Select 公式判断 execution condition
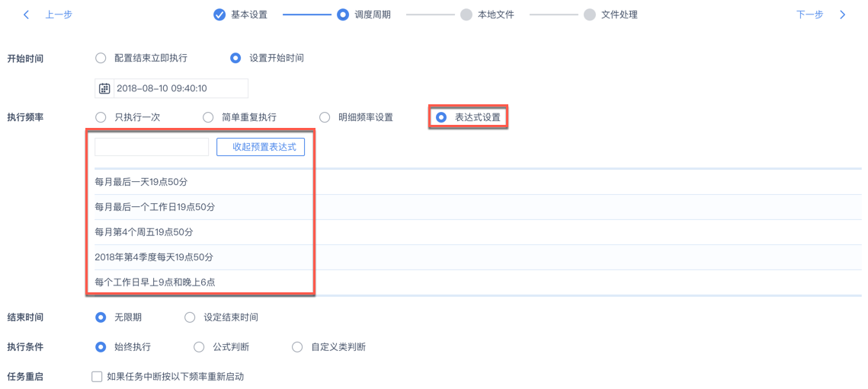Screen dimensions: 868x389 coord(199,347)
